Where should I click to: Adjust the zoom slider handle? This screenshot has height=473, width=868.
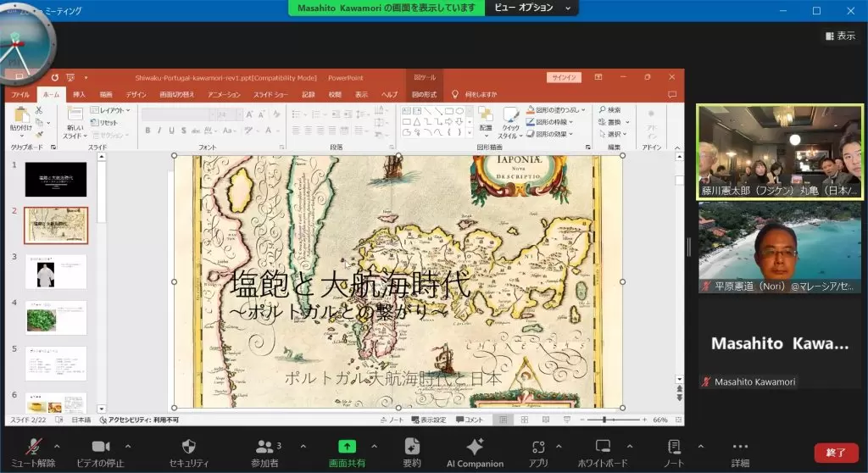click(604, 420)
